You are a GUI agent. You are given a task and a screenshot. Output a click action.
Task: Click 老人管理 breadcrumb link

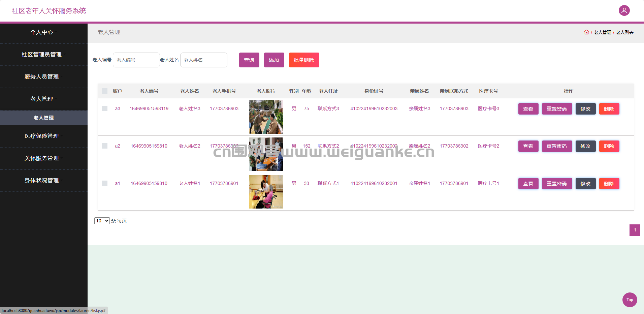[x=603, y=32]
